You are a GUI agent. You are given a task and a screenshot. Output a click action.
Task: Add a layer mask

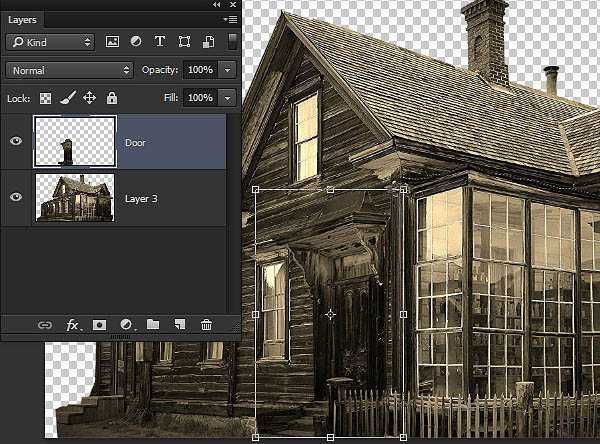[x=100, y=325]
